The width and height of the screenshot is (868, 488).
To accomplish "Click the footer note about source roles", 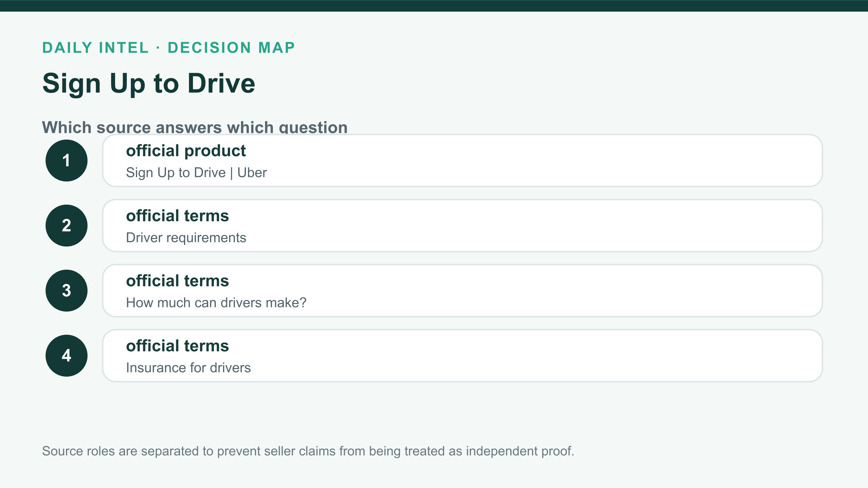I will tap(308, 451).
